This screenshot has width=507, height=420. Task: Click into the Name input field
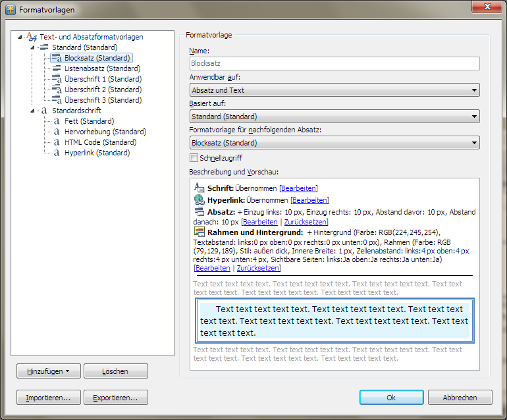pyautogui.click(x=334, y=64)
